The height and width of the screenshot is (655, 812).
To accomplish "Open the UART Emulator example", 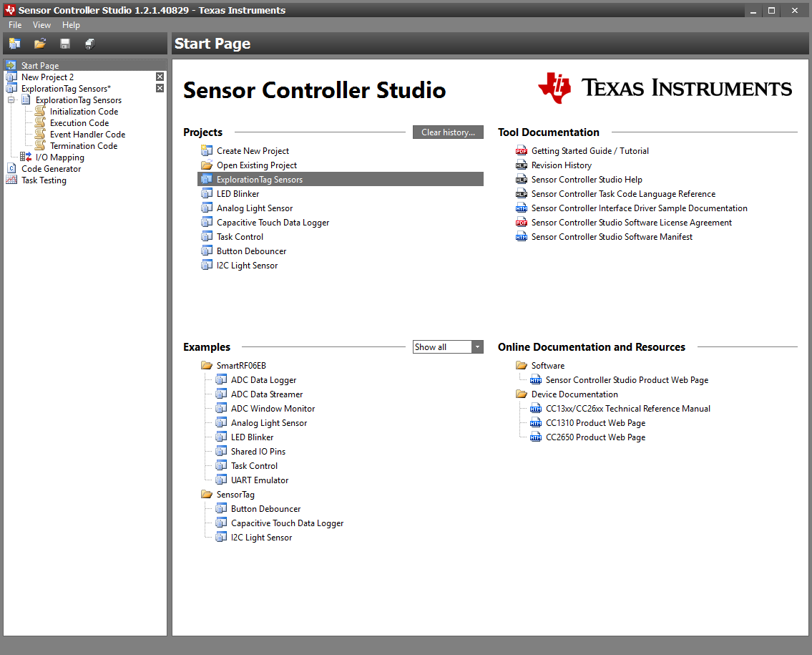I will point(260,480).
